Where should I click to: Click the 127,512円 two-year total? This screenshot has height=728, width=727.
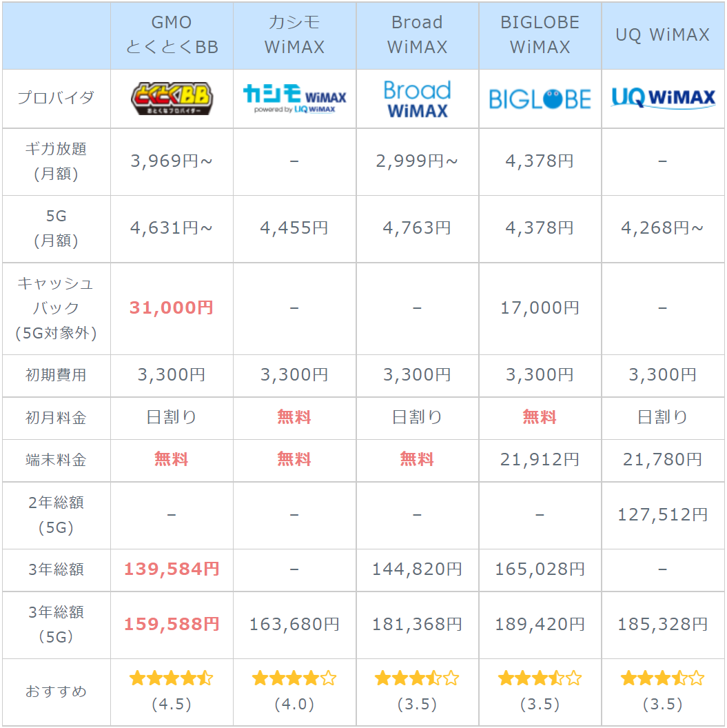(662, 515)
